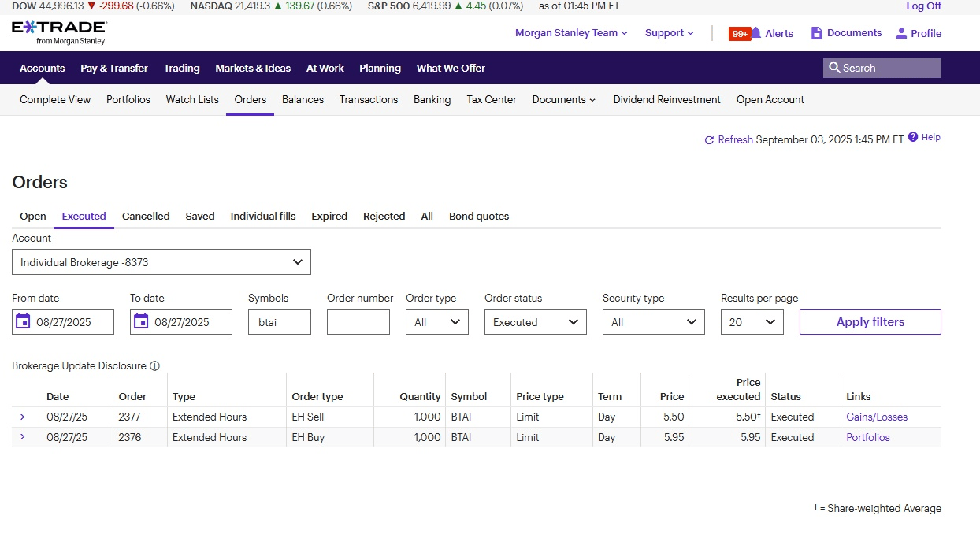The image size is (980, 534).
Task: Open the Gains/Losses link
Action: 877,417
